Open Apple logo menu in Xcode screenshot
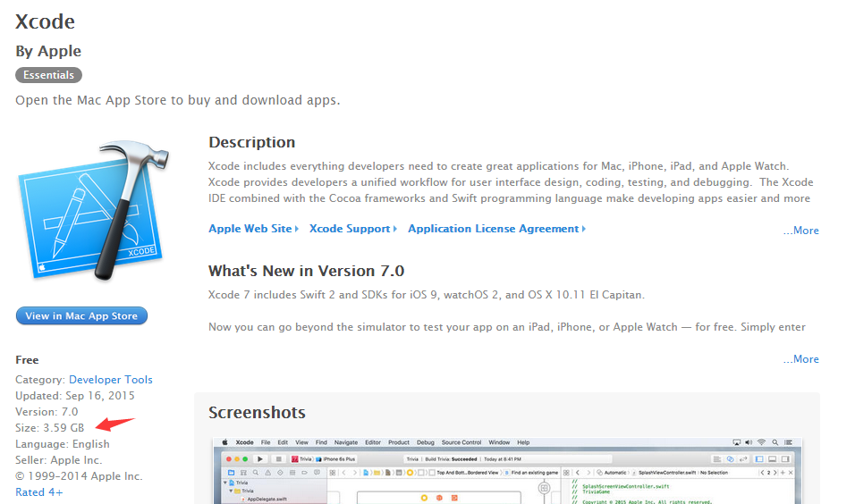 click(x=224, y=442)
